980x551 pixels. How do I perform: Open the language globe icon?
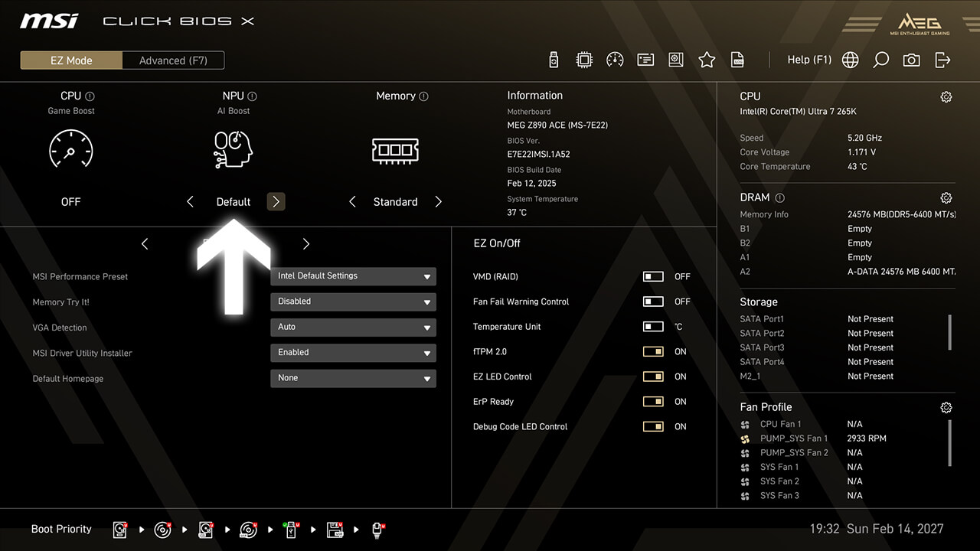pos(850,60)
